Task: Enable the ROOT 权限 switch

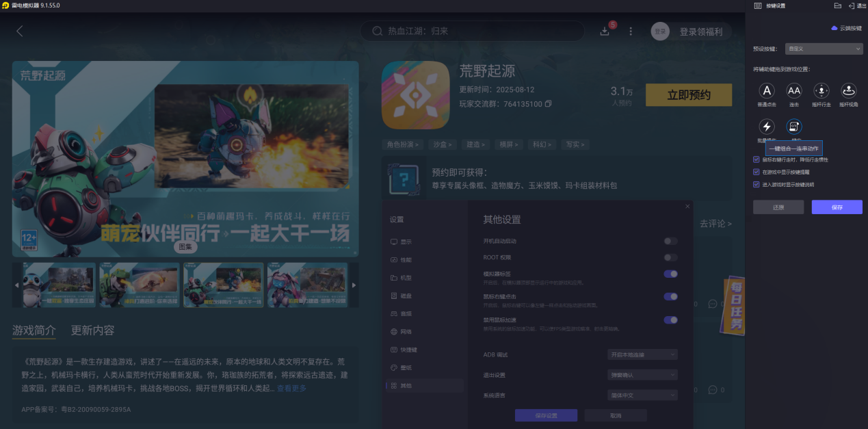Action: coord(670,257)
